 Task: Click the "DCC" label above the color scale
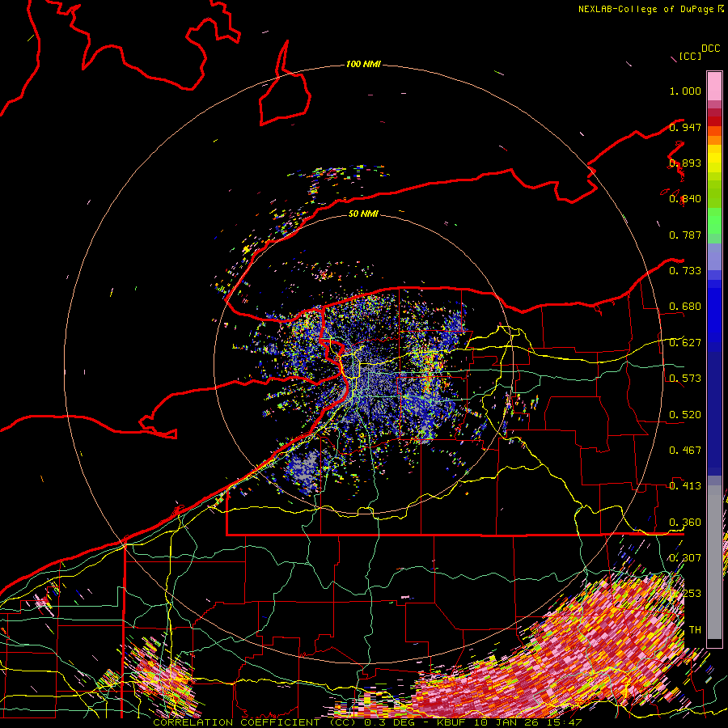pos(710,49)
